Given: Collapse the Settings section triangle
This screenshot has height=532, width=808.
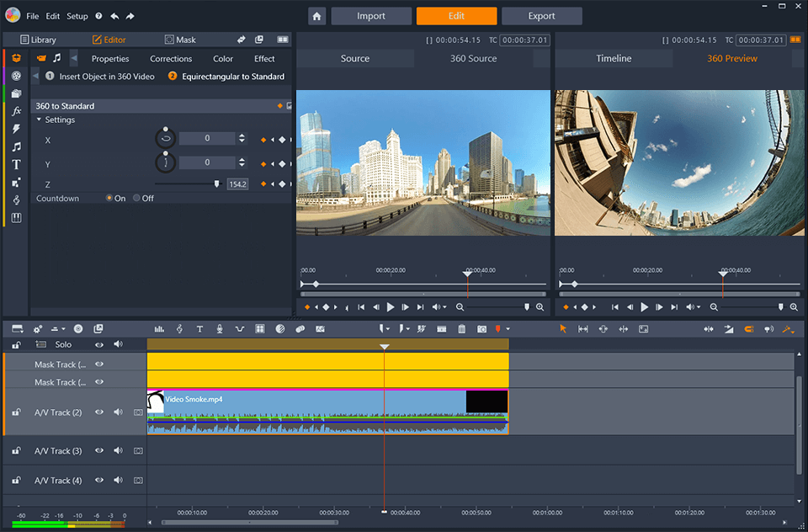Looking at the screenshot, I should (39, 120).
